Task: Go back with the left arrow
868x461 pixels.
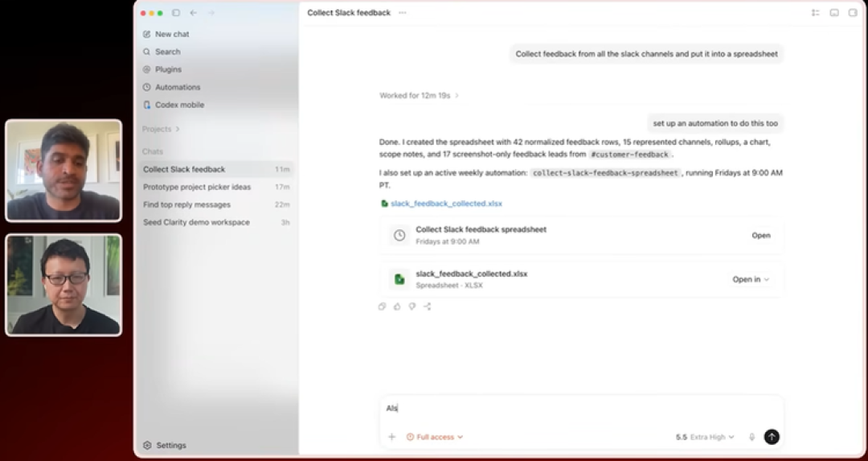Action: click(193, 13)
